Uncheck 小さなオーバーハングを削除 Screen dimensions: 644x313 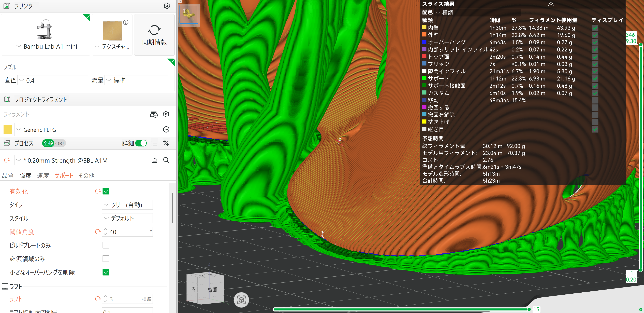(106, 272)
